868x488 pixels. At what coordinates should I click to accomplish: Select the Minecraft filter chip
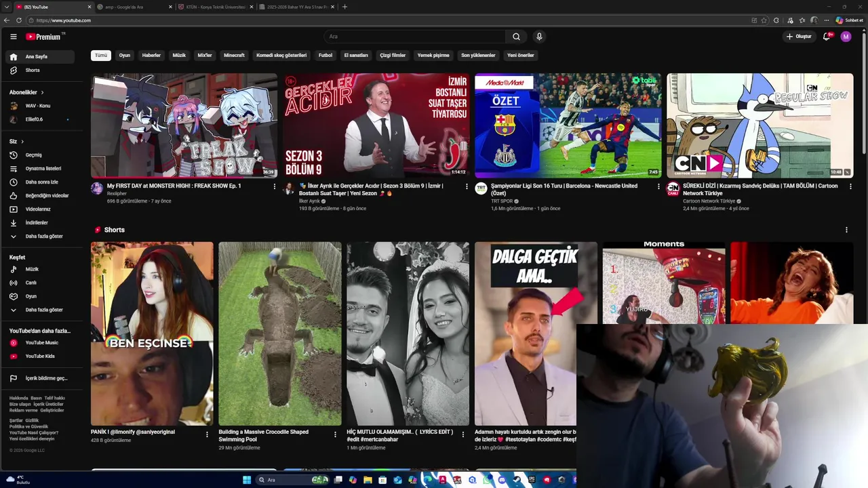click(x=234, y=56)
